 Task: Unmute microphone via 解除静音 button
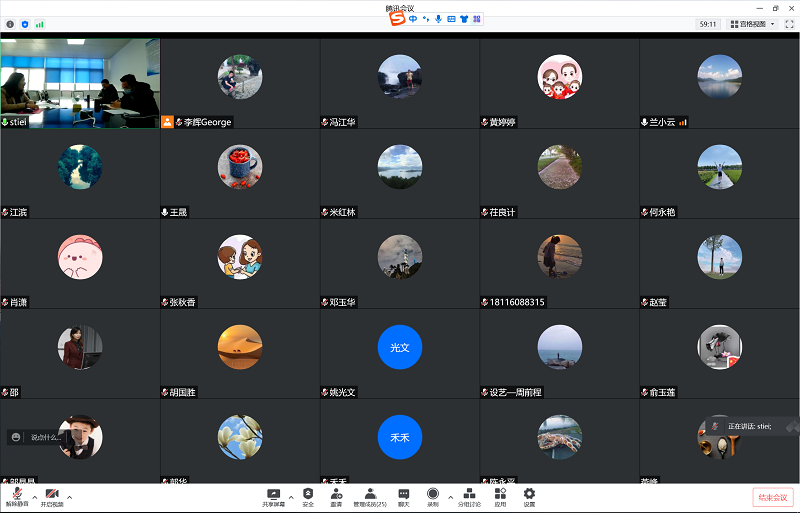(17, 497)
